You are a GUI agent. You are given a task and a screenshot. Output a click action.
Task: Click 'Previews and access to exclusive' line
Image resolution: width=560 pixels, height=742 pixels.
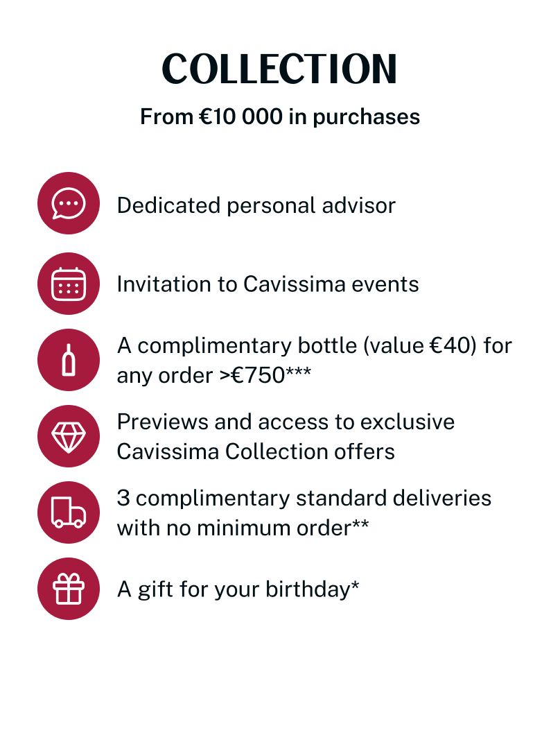click(286, 422)
